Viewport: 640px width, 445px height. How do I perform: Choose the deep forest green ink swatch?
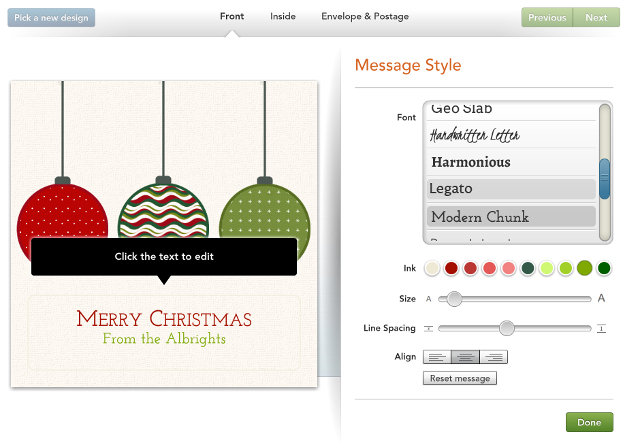click(604, 268)
